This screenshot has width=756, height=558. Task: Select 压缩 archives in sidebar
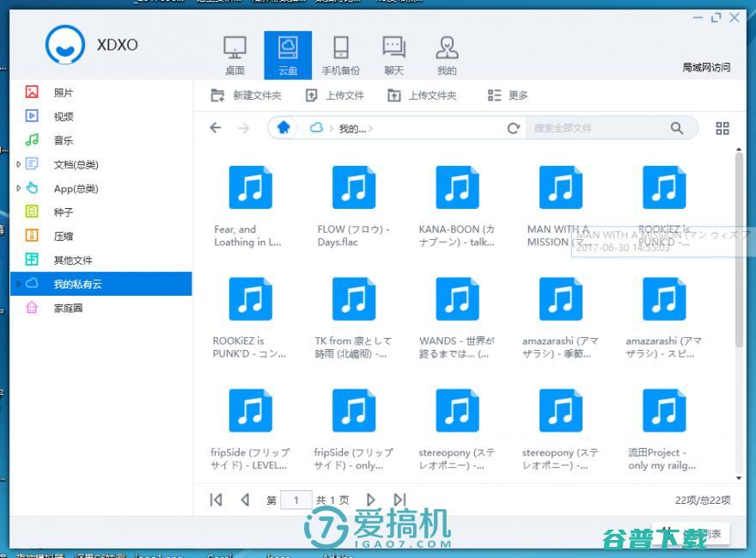[101, 236]
